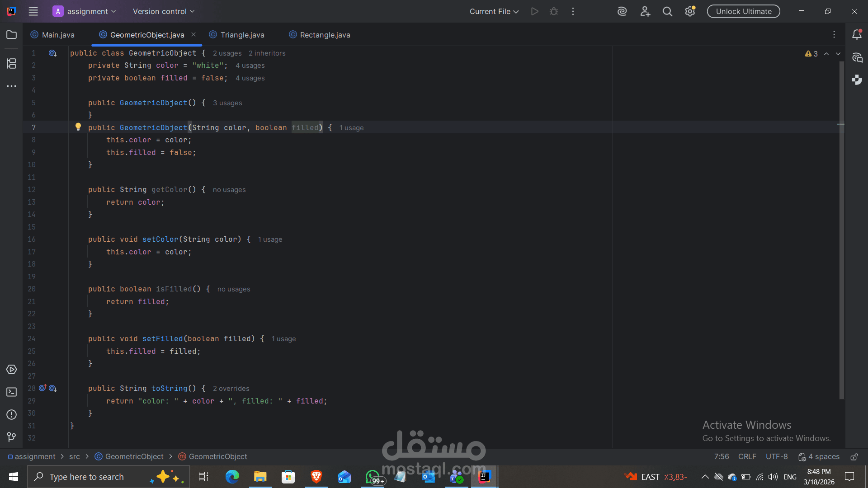Show hidden system tray icons
868x488 pixels.
[x=705, y=477]
